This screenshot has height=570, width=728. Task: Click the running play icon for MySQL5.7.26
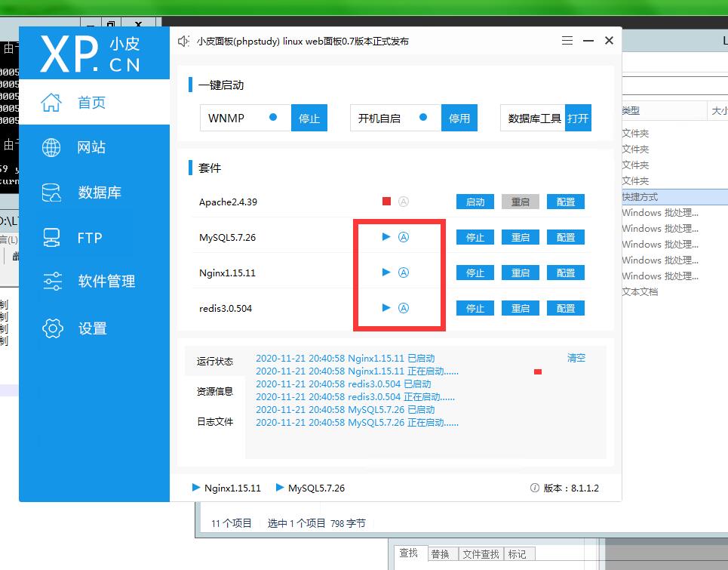(386, 237)
